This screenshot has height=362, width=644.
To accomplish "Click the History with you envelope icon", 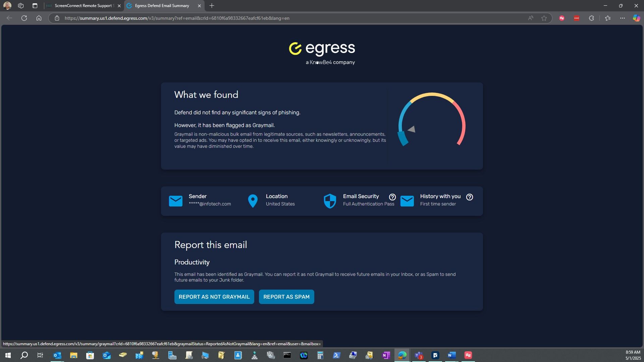I will [x=407, y=201].
